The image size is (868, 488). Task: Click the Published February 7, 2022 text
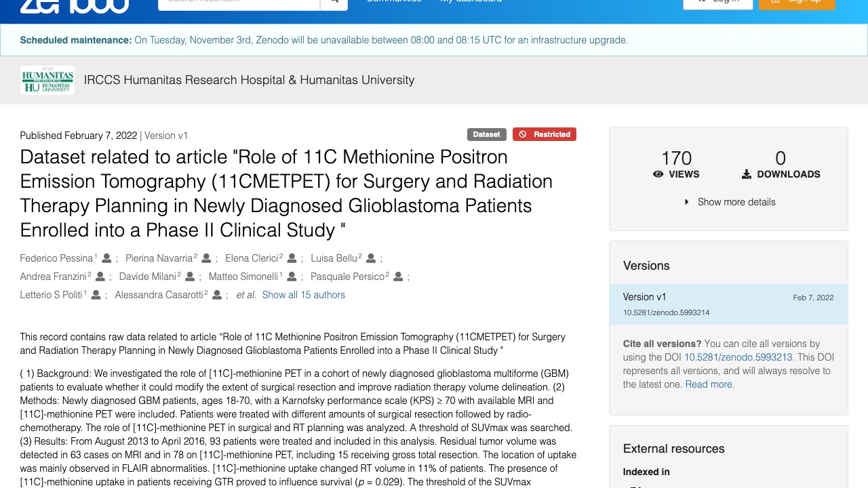tap(79, 136)
